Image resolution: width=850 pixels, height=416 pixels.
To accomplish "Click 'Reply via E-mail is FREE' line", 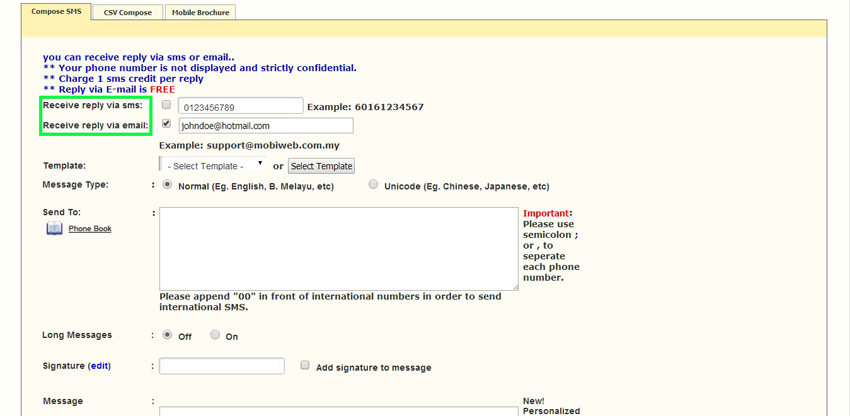I will (109, 89).
